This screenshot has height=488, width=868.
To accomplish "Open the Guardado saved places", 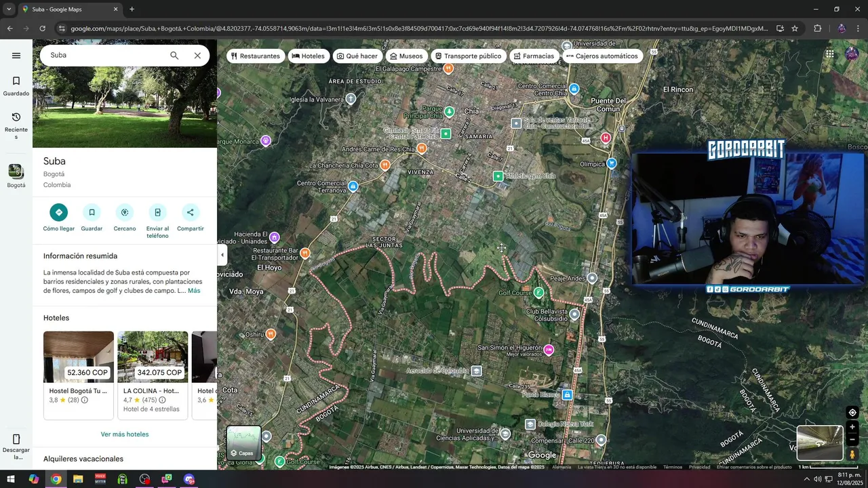I will (x=16, y=86).
